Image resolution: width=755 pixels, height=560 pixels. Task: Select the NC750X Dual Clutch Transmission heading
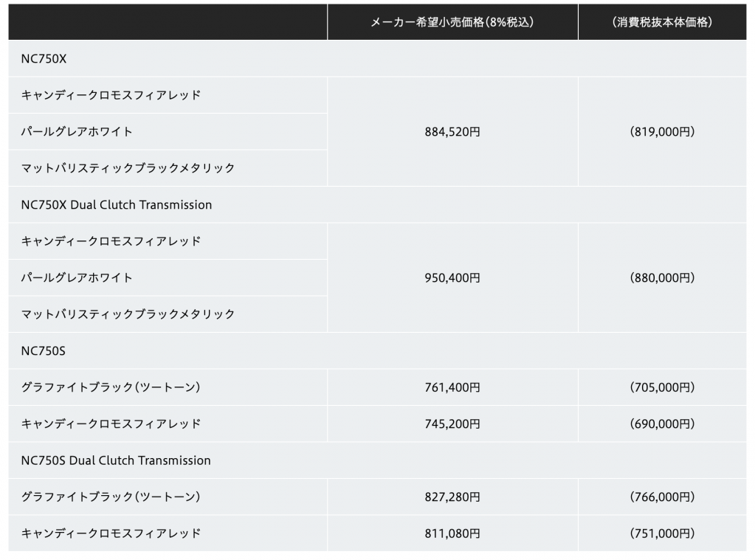[x=117, y=205]
